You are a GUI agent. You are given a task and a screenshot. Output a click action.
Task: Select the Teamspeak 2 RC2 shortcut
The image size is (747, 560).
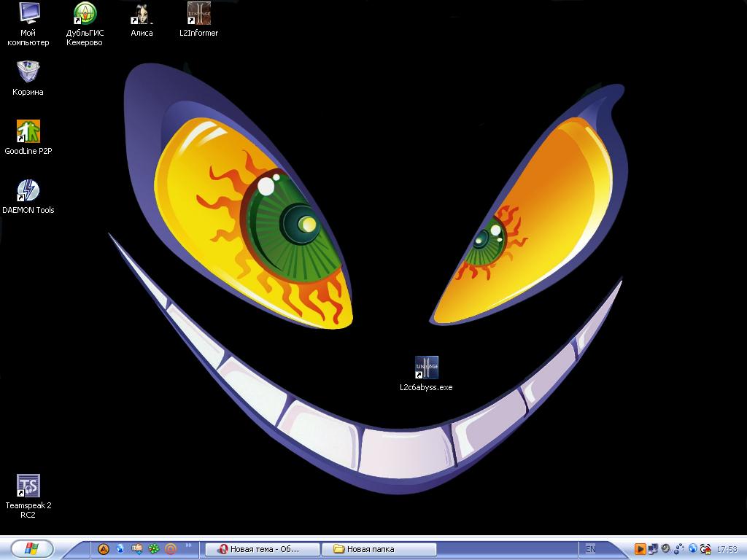[x=28, y=496]
